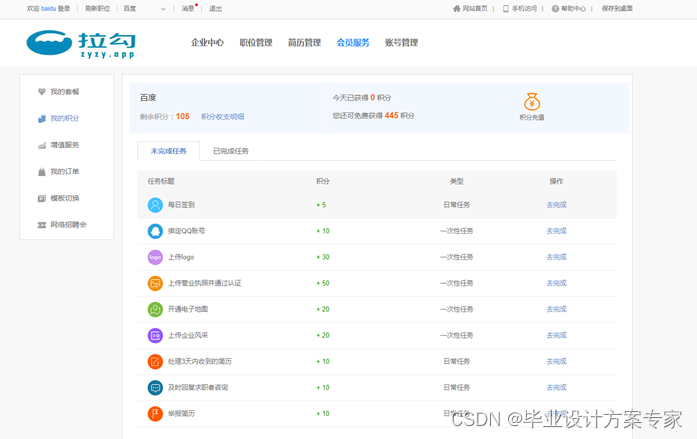Select 我的订单 text in the sidebar
697x439 pixels.
64,172
